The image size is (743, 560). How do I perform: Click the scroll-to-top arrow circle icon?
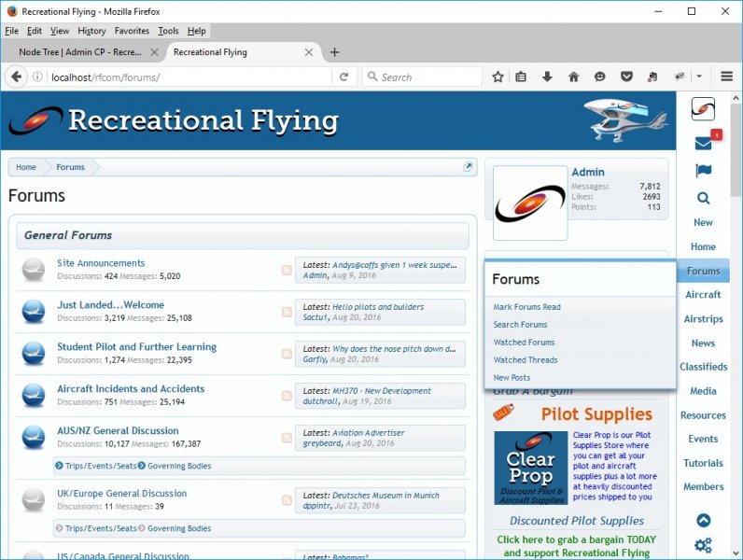[703, 520]
